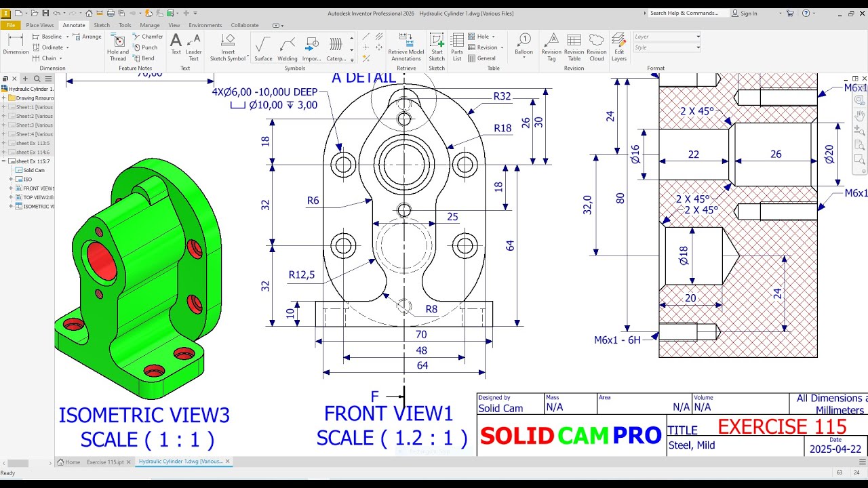Open the Manage ribbon tab
868x488 pixels.
150,25
